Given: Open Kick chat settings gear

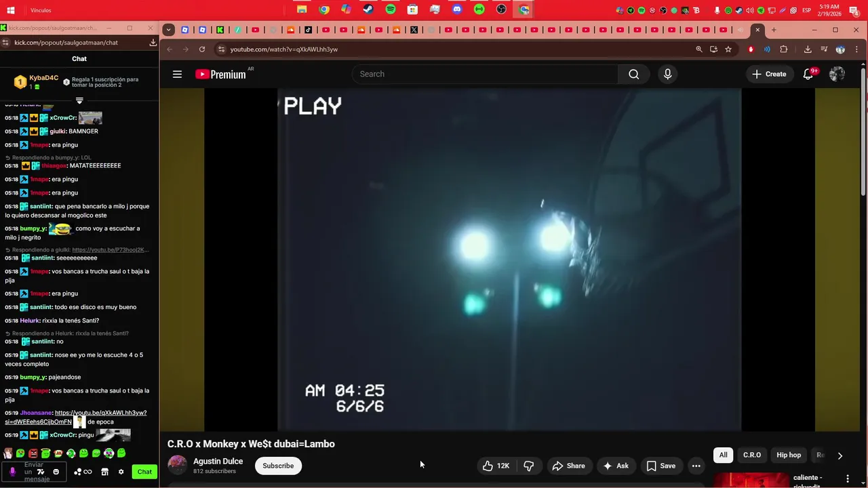Looking at the screenshot, I should [x=121, y=472].
